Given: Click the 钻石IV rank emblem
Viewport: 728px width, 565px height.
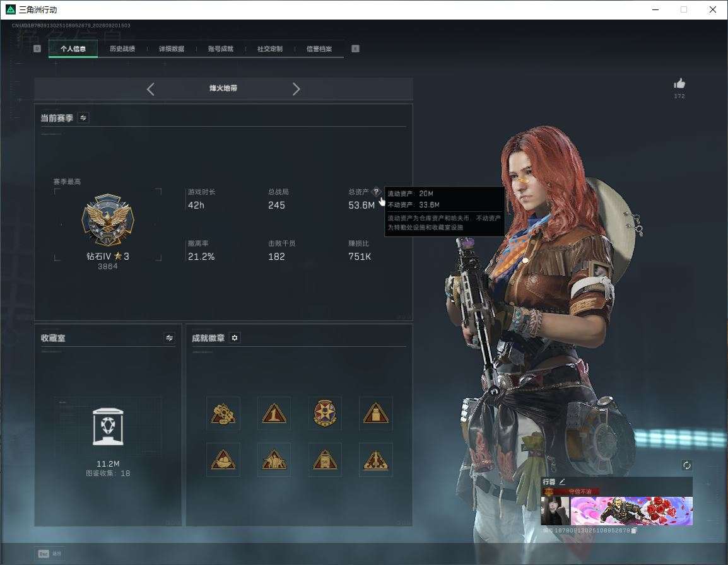Looking at the screenshot, I should point(108,219).
